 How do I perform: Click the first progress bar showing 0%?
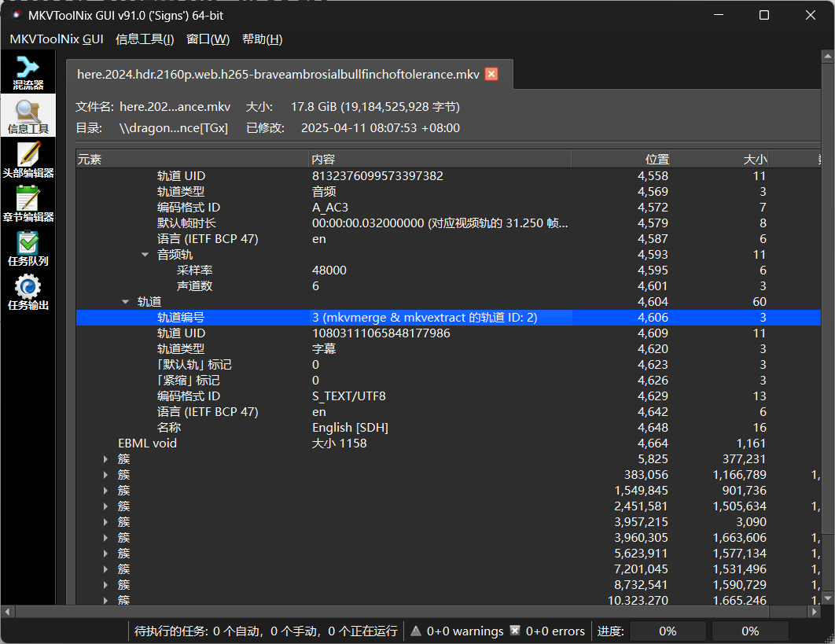tap(668, 631)
